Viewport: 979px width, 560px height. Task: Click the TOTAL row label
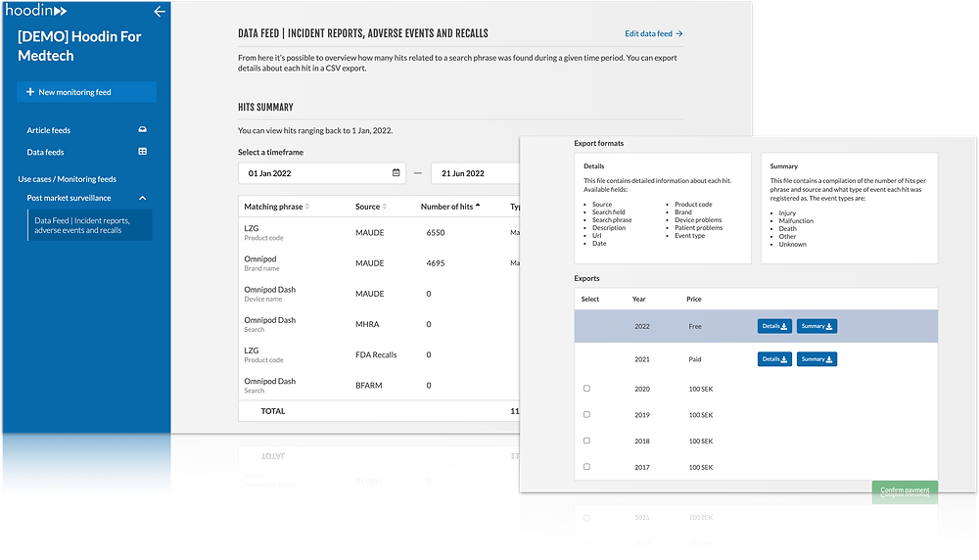point(273,411)
